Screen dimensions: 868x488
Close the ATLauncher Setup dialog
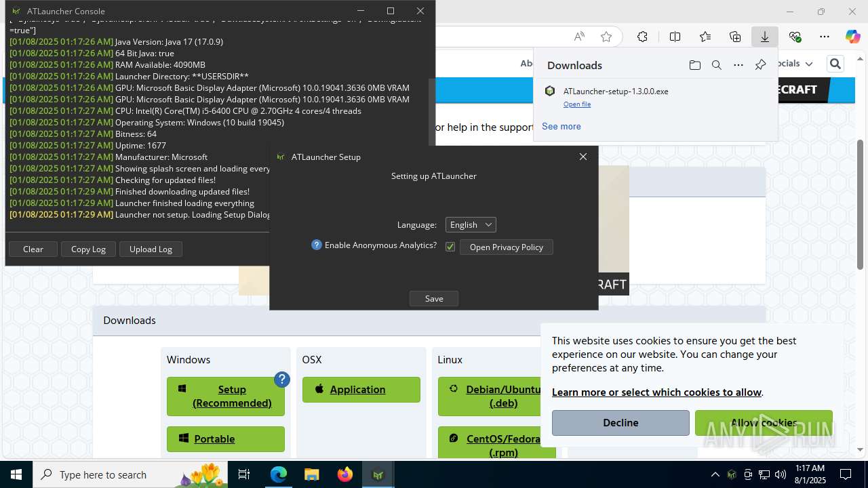click(x=583, y=157)
